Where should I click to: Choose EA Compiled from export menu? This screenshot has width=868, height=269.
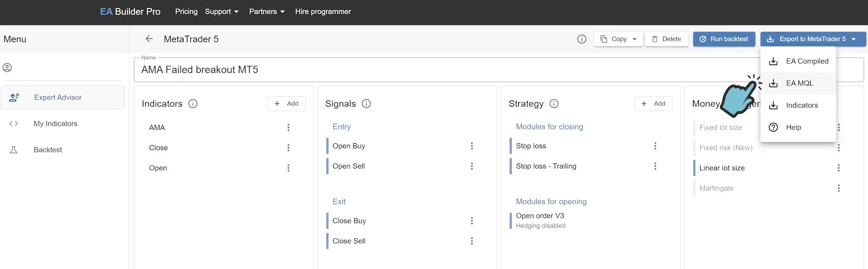[x=807, y=61]
